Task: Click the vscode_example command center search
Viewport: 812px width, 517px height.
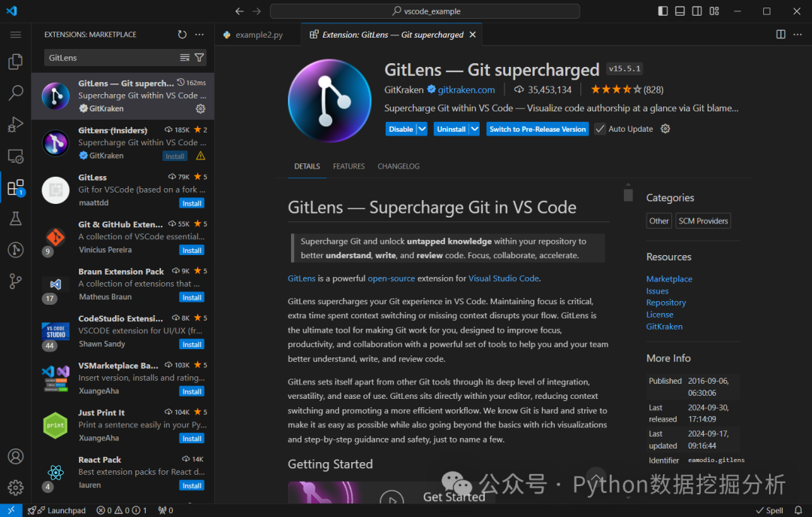Action: 425,11
